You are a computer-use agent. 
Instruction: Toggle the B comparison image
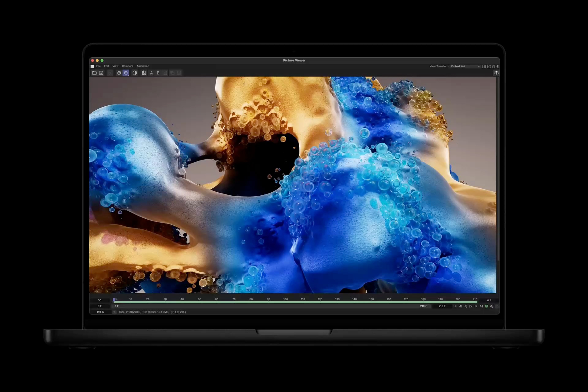point(158,73)
